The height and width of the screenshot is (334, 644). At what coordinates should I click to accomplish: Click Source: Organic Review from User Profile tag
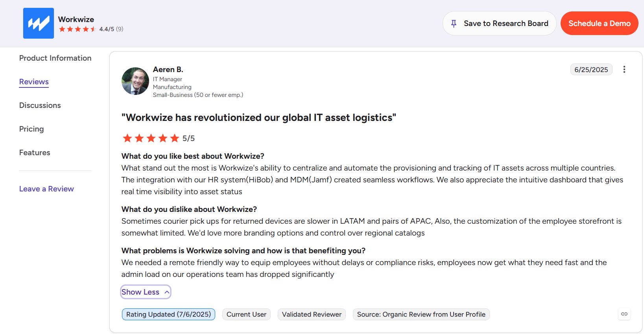pos(421,314)
